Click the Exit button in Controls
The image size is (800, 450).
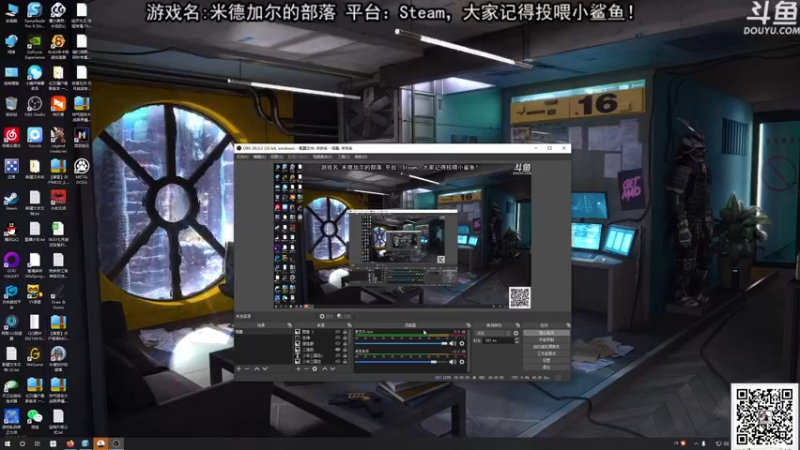[x=546, y=367]
